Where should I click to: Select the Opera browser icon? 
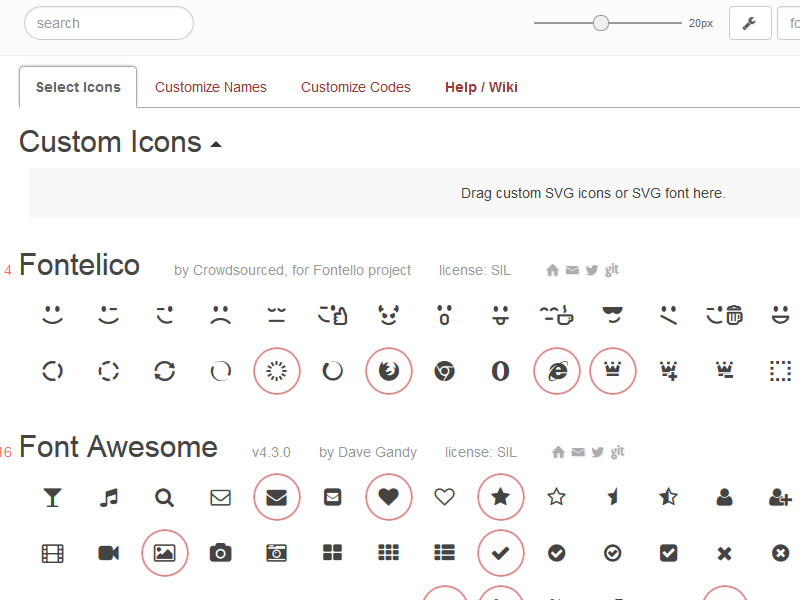501,372
